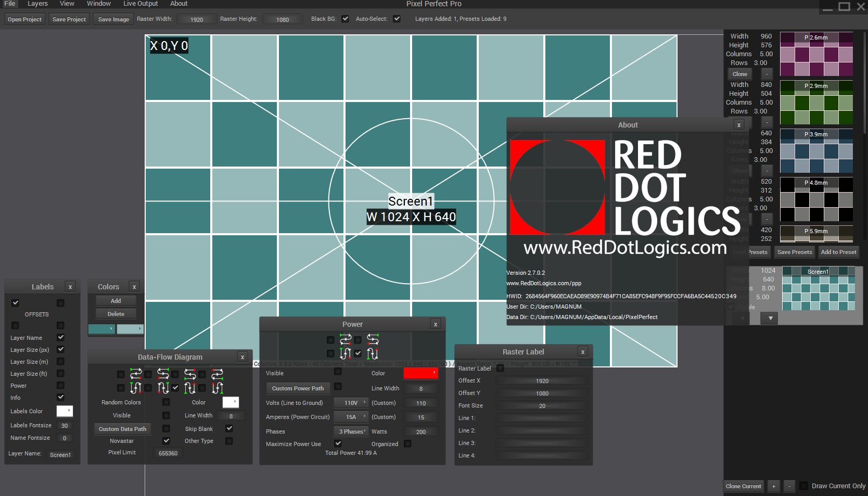Open the Amperes 15A dropdown

(351, 417)
